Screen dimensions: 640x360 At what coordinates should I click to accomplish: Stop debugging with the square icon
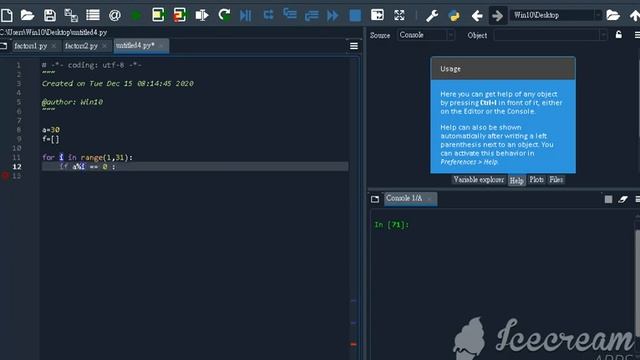355,16
